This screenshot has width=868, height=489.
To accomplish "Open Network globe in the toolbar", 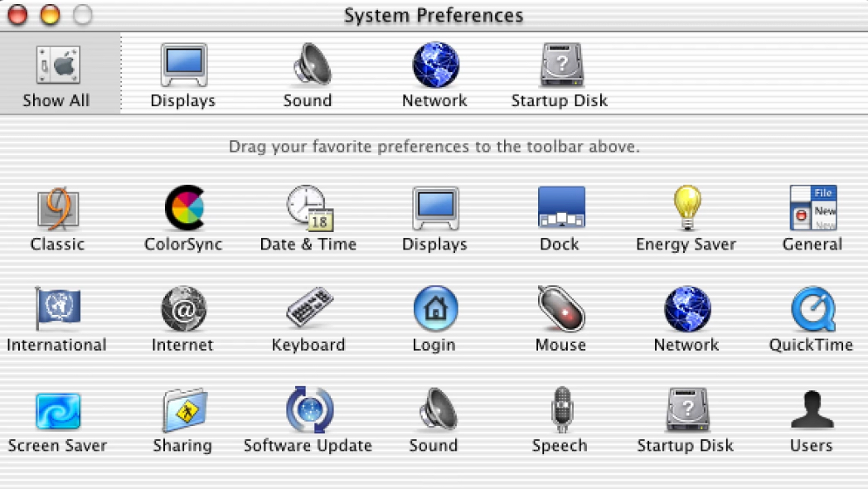I will pyautogui.click(x=436, y=65).
